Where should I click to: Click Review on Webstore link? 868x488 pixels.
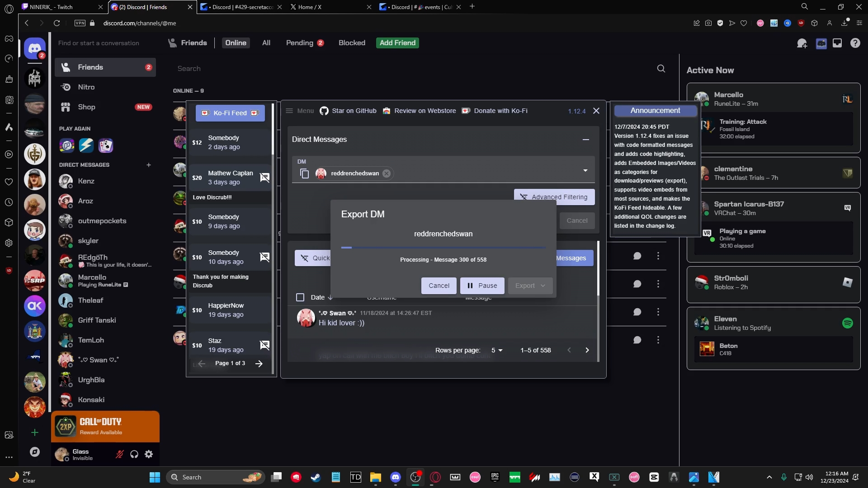point(420,111)
